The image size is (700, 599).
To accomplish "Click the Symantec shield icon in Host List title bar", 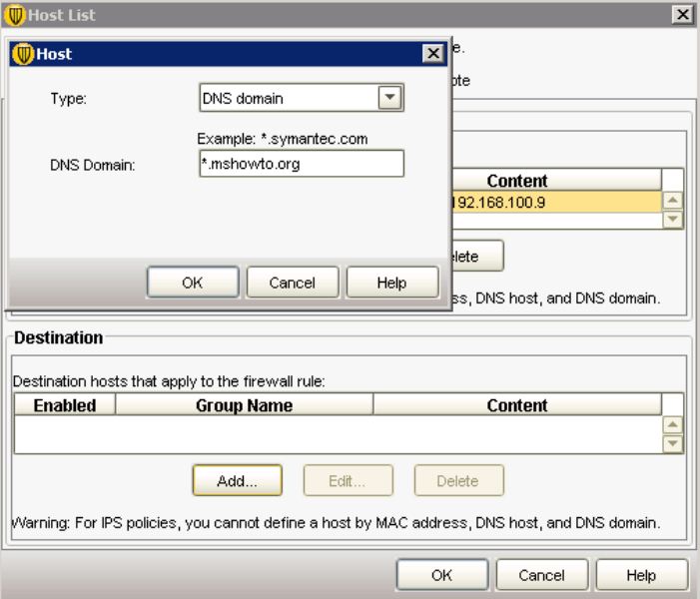I will [x=14, y=15].
